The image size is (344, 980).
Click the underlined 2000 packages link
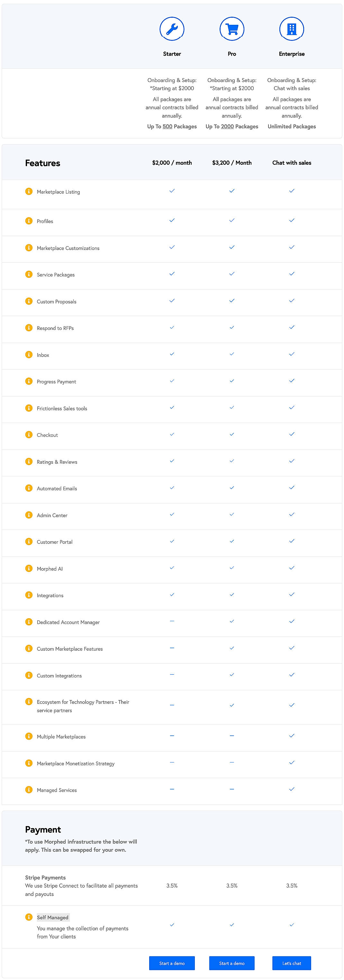pos(227,126)
